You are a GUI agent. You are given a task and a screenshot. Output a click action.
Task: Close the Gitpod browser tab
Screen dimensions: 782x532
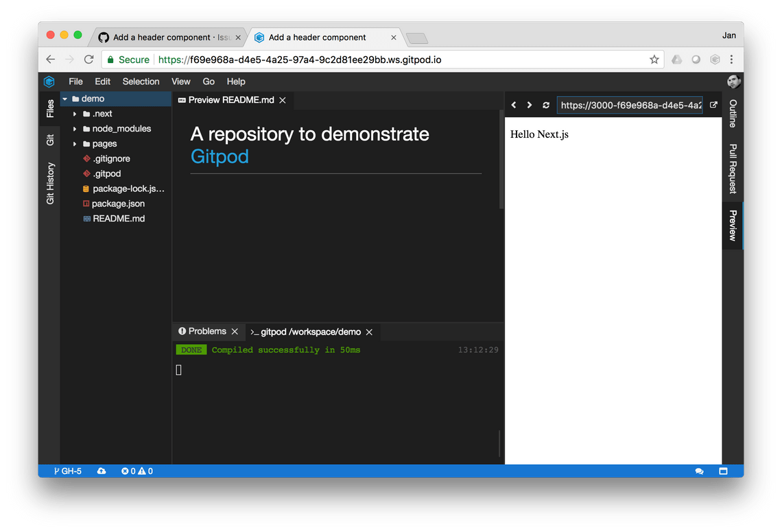(394, 38)
